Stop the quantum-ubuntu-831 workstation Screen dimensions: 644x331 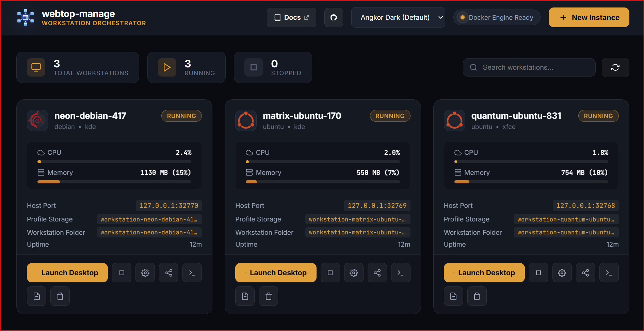click(x=538, y=273)
